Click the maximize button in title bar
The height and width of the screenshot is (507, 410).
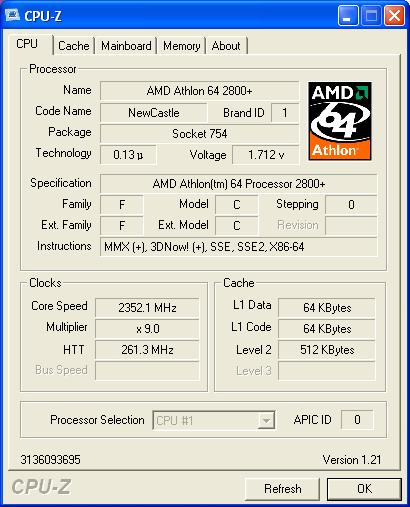tap(371, 16)
